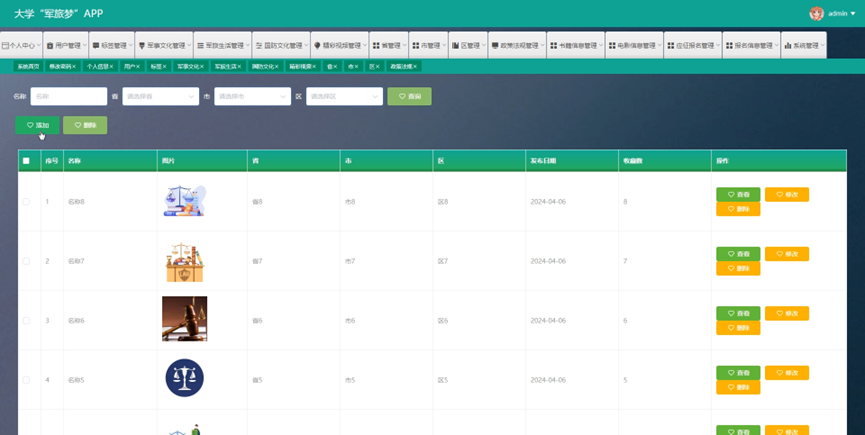The height and width of the screenshot is (435, 865).
Task: Close the 军旅生活 tab
Action: 239,66
